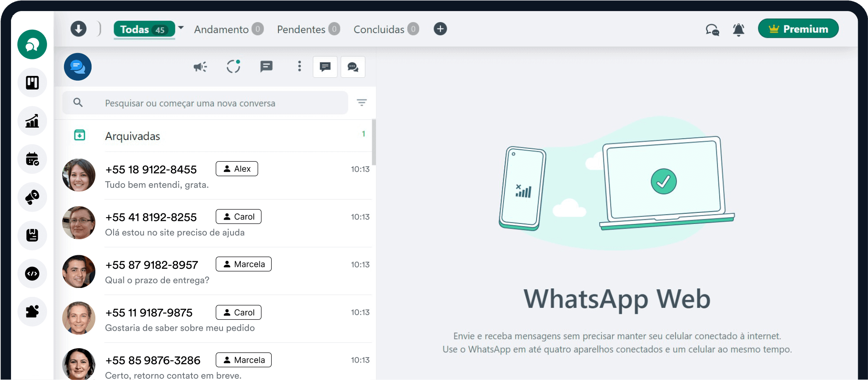Image resolution: width=868 pixels, height=380 pixels.
Task: Open the puzzle piece integrations icon
Action: [x=32, y=312]
